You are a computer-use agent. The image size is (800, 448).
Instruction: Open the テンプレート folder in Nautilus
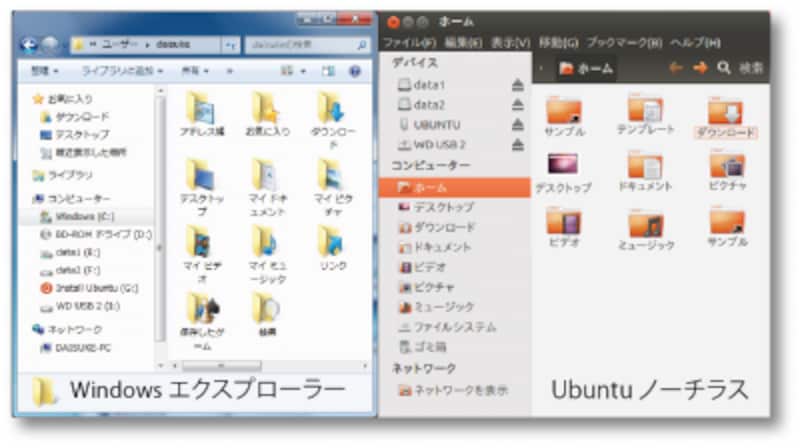(645, 115)
